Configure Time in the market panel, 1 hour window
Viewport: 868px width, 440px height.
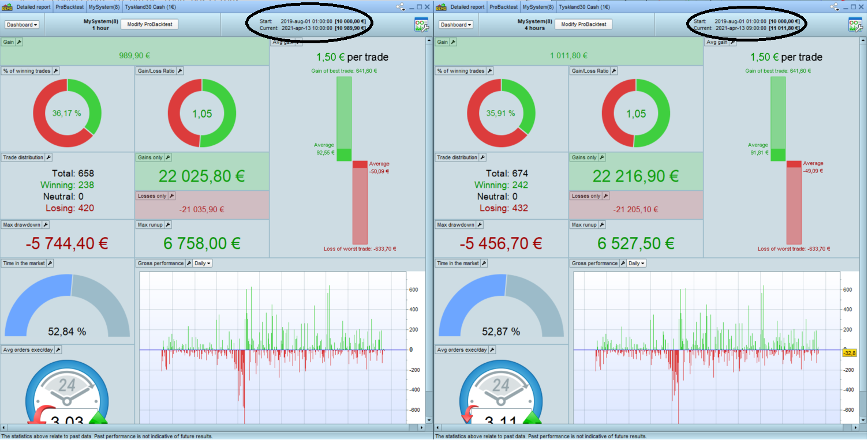click(x=50, y=263)
